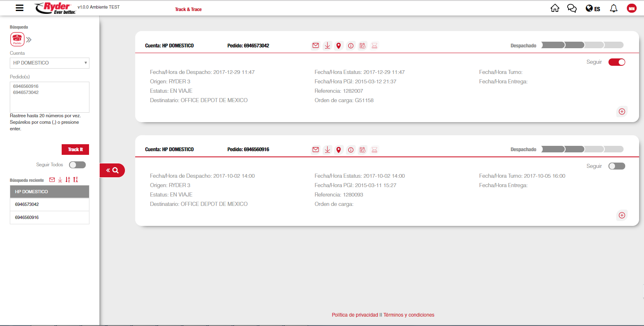Open map location for order 6946573042
This screenshot has height=326, width=644.
tap(339, 46)
